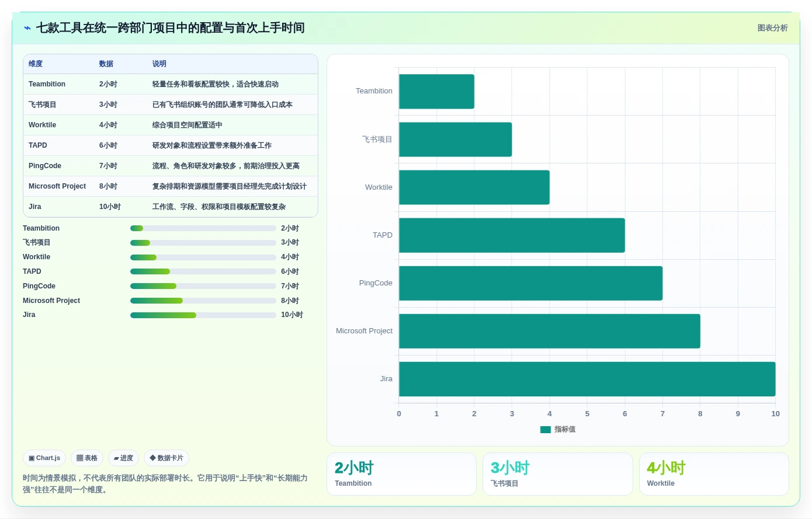Click the 8小时 value beside Microsoft Project progress
The height and width of the screenshot is (519, 812).
pyautogui.click(x=290, y=301)
